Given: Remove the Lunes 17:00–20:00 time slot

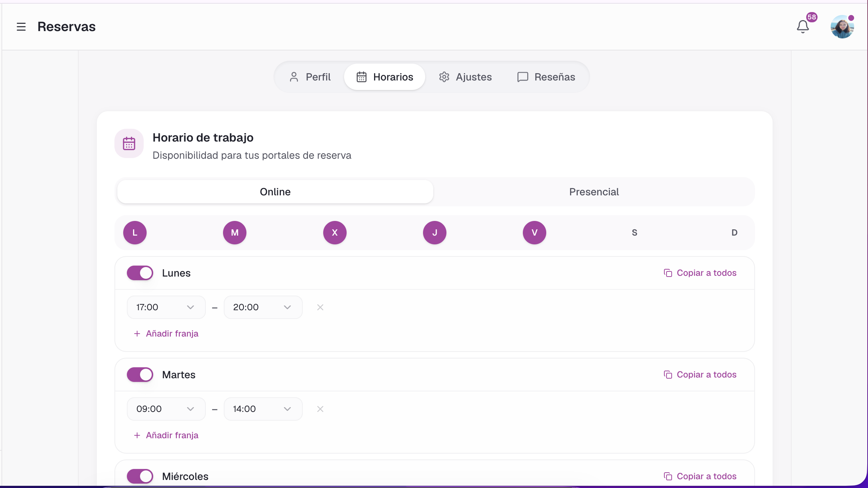Looking at the screenshot, I should tap(320, 307).
